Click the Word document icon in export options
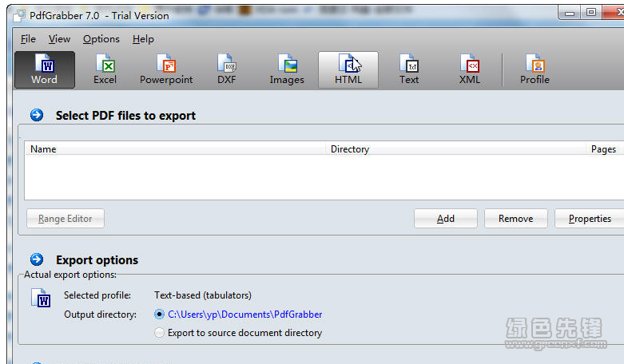This screenshot has width=624, height=364. [x=41, y=298]
